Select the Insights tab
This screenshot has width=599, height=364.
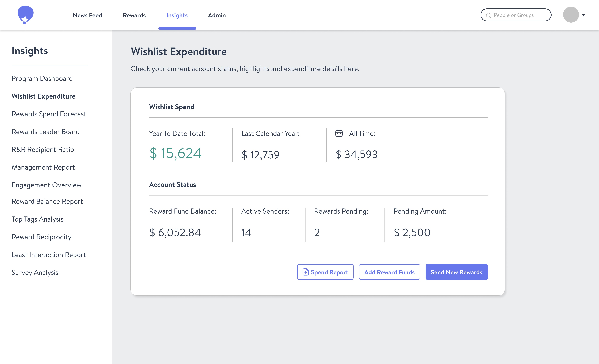click(177, 15)
